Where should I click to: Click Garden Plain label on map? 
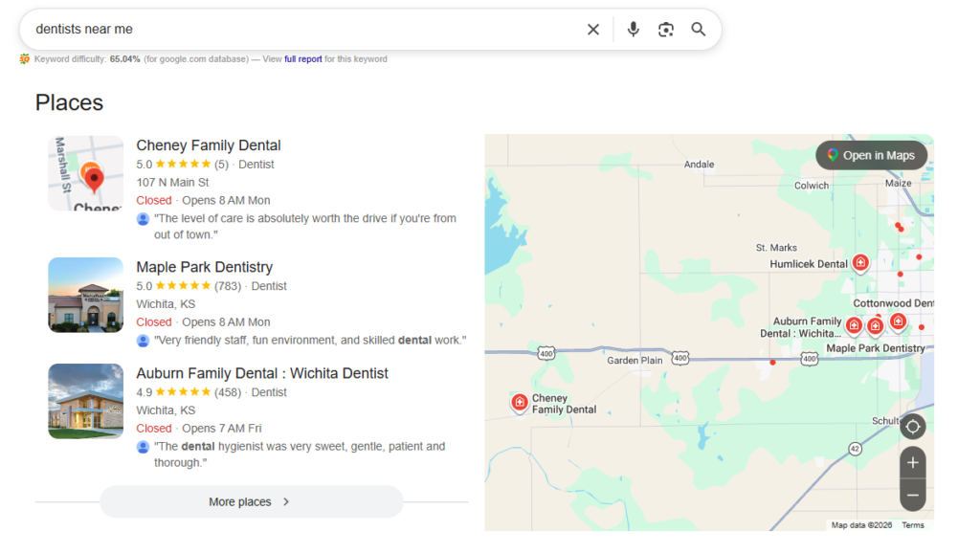pyautogui.click(x=635, y=361)
